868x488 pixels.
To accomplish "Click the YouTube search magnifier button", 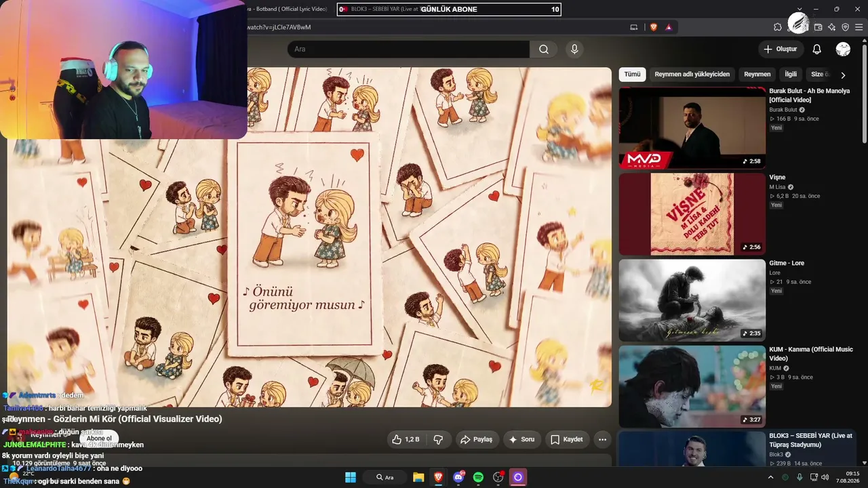I will [x=544, y=49].
